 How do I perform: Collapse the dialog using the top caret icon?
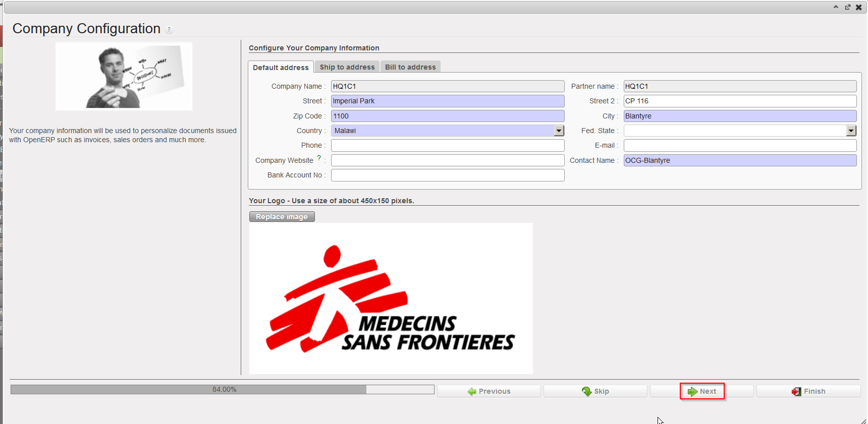point(836,7)
